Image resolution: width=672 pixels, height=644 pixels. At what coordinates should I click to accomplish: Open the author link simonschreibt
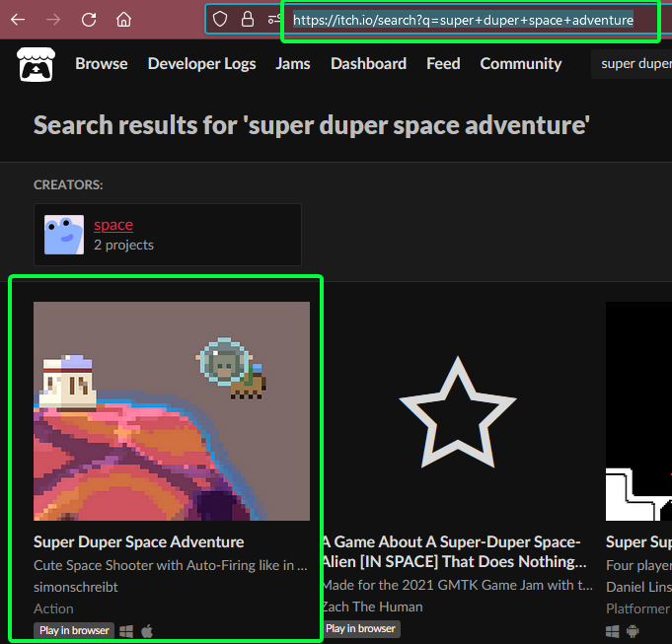click(76, 587)
